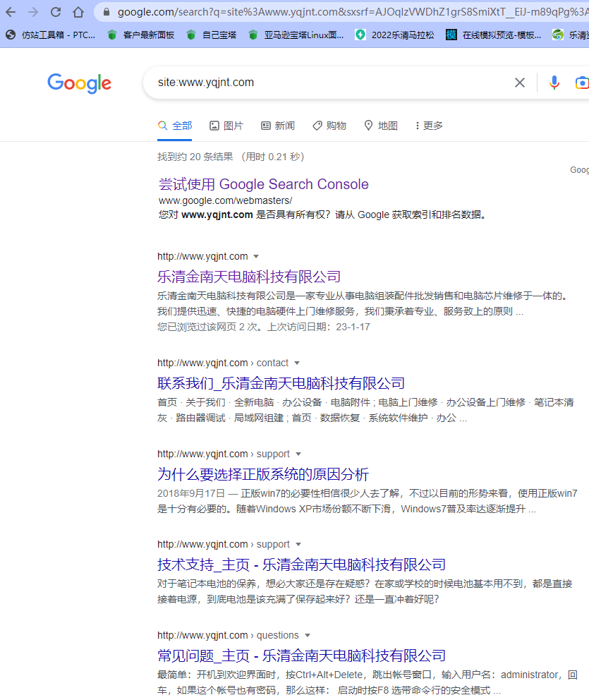Viewport: 589px width, 700px height.
Task: Start voice search with microphone icon
Action: click(554, 83)
